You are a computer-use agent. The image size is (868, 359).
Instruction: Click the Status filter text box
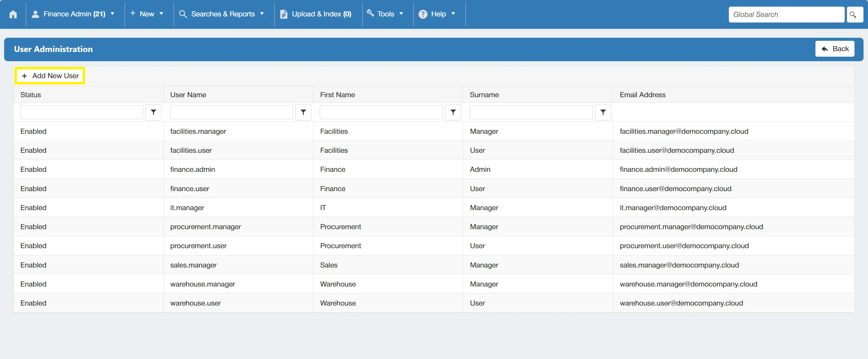point(82,112)
